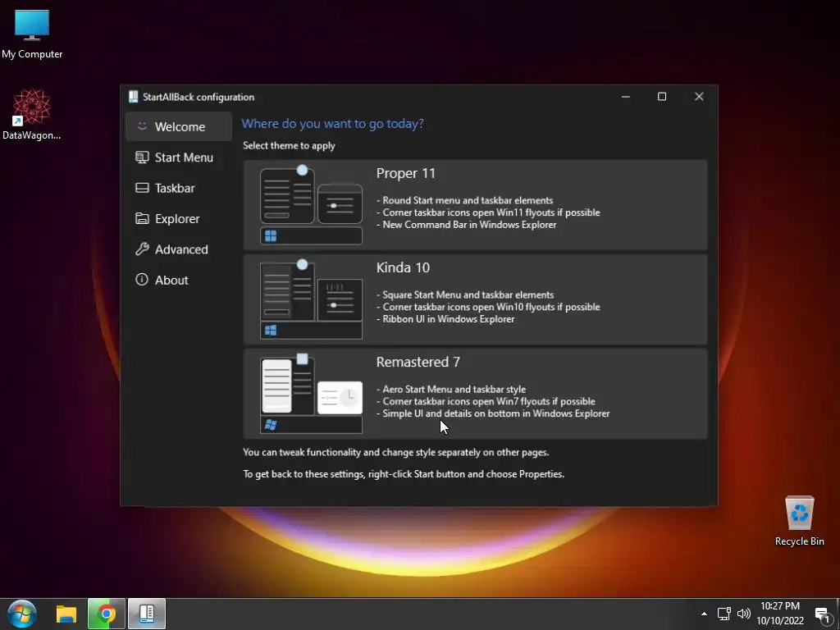
Task: Open the notification center icon
Action: coord(822,614)
